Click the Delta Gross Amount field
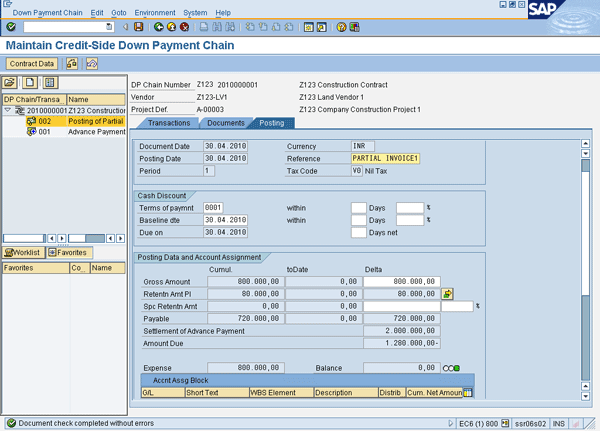Image resolution: width=600 pixels, height=431 pixels. pyautogui.click(x=402, y=282)
